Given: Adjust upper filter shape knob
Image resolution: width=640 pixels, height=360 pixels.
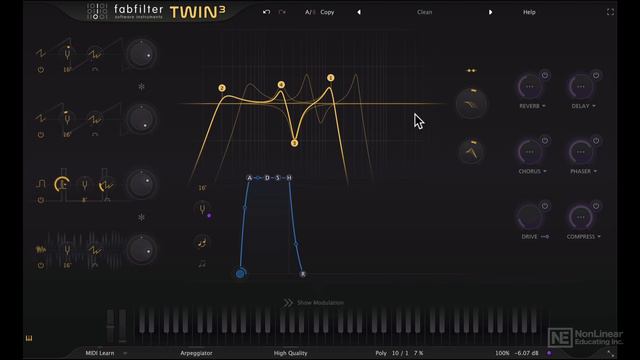Looking at the screenshot, I should [471, 104].
